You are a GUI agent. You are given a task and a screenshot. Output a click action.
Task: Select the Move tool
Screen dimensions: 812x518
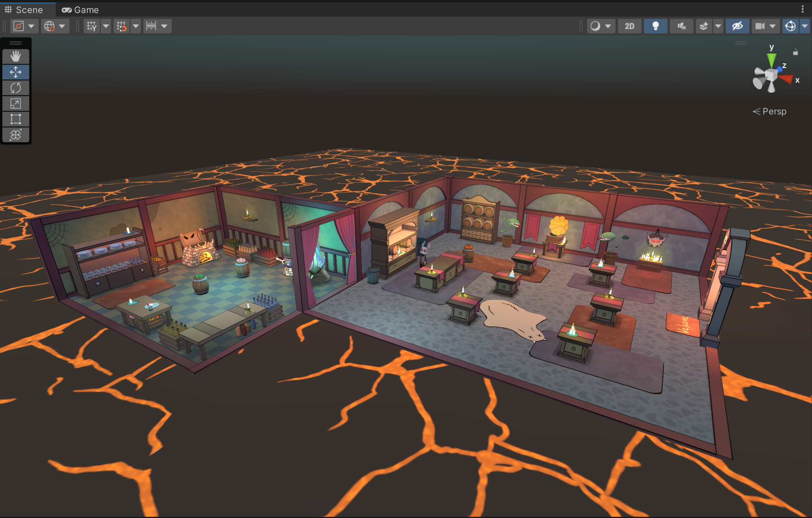point(16,72)
